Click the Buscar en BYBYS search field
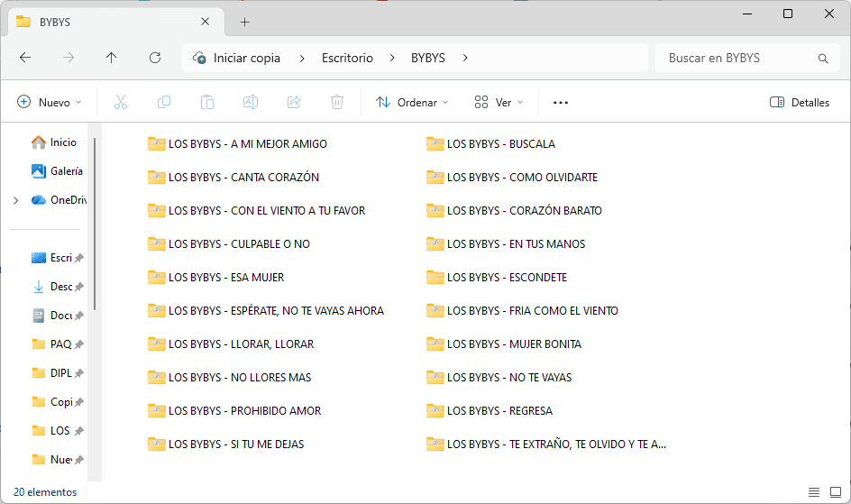851x504 pixels. coord(739,58)
